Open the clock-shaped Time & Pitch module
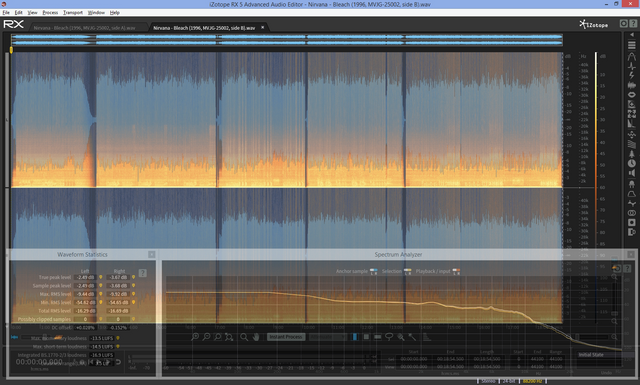The height and width of the screenshot is (385, 640). tap(631, 163)
